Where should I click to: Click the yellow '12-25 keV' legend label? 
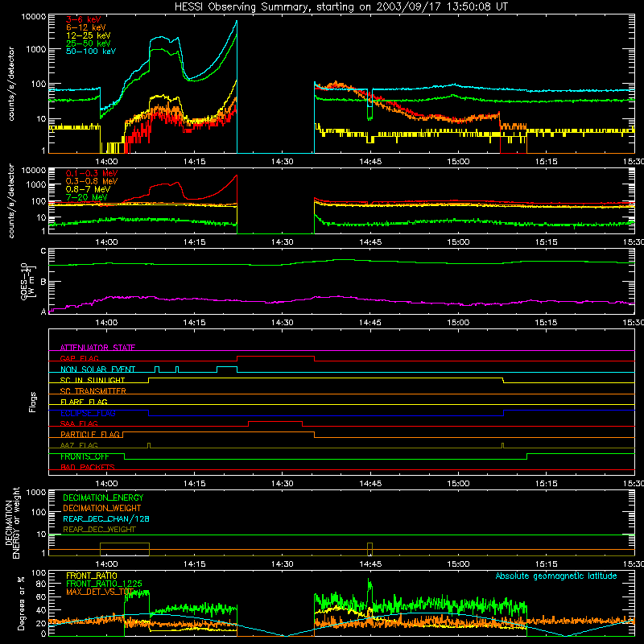(x=89, y=35)
